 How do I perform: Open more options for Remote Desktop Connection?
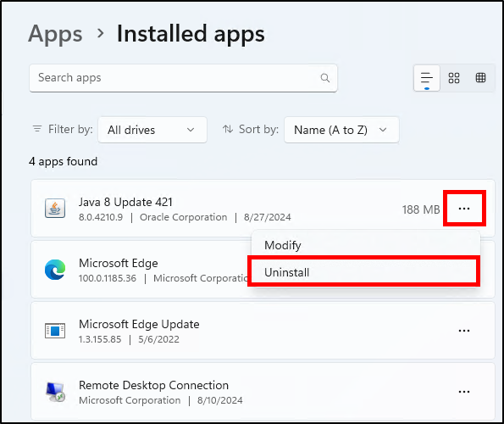click(x=464, y=392)
